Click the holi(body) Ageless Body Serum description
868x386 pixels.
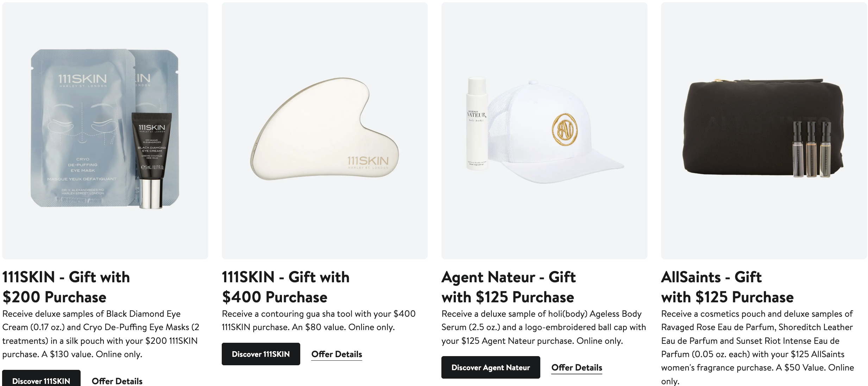click(x=543, y=327)
